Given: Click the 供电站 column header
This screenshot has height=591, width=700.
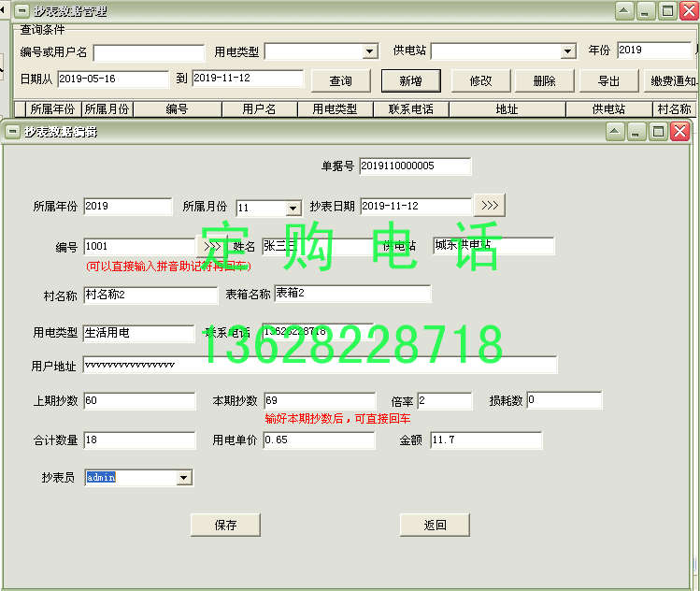Looking at the screenshot, I should click(x=609, y=109).
